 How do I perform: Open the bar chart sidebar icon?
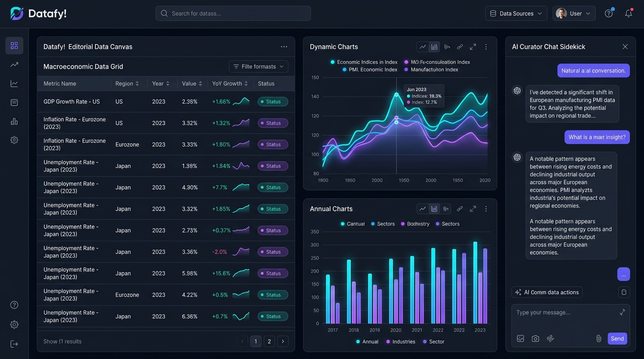(14, 122)
